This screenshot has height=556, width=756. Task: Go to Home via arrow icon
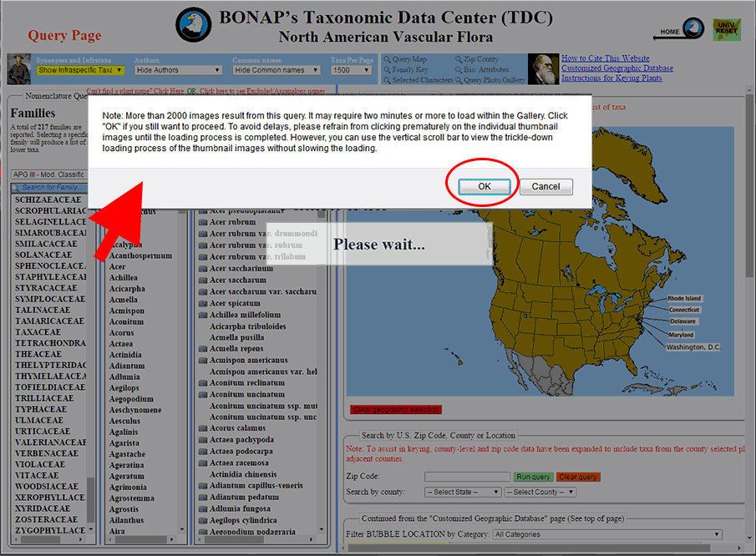(x=681, y=29)
